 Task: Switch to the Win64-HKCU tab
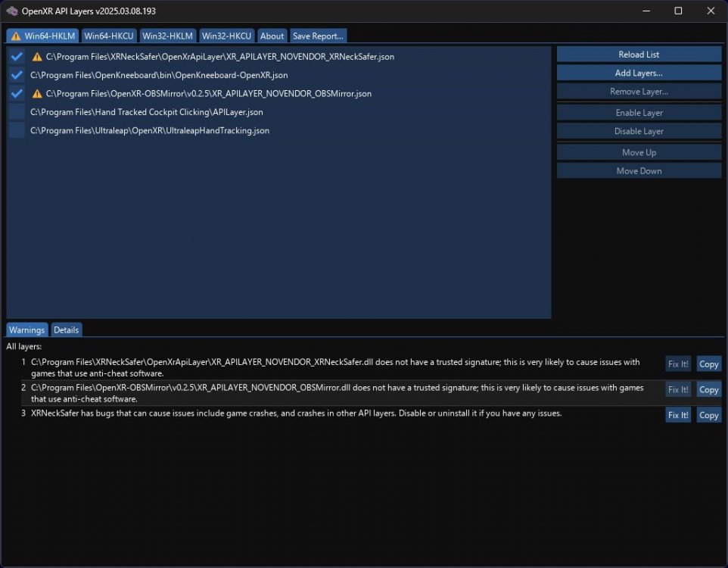(108, 36)
